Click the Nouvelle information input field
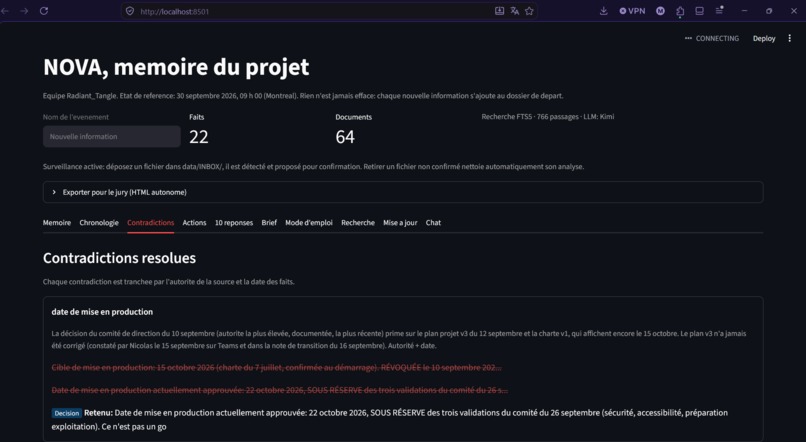The width and height of the screenshot is (806, 442). (x=112, y=137)
